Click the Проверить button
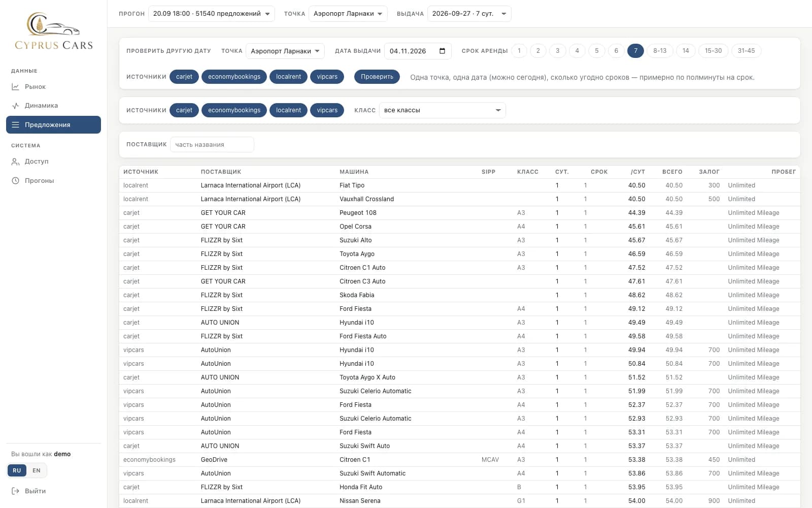The height and width of the screenshot is (508, 812). tap(377, 77)
